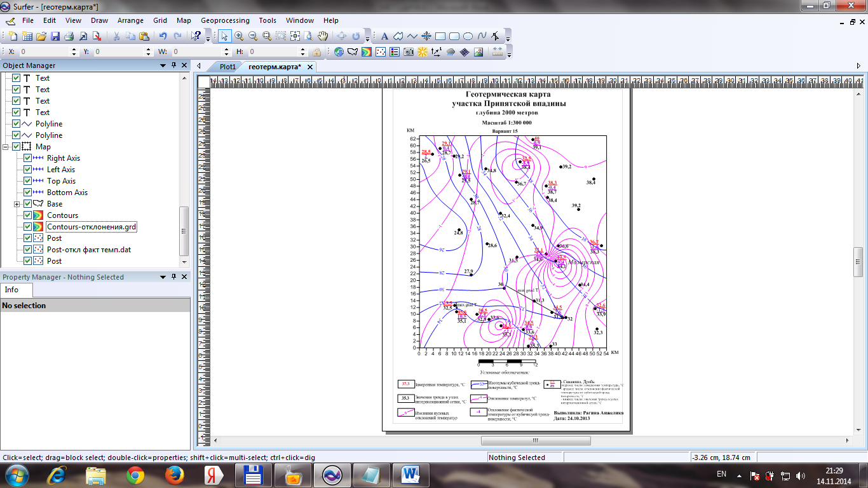Pin the Object Manager panel
This screenshot has height=488, width=868.
pos(173,65)
